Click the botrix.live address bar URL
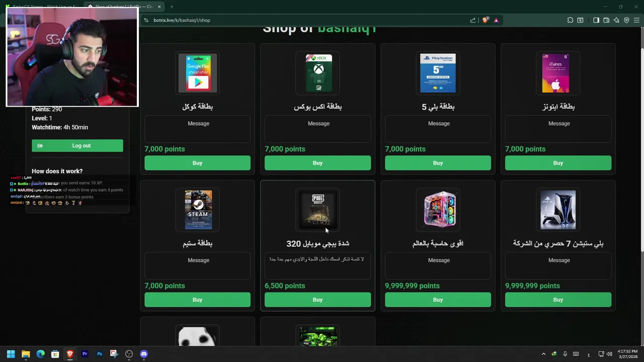Viewport: 644px width, 362px height. point(182,20)
